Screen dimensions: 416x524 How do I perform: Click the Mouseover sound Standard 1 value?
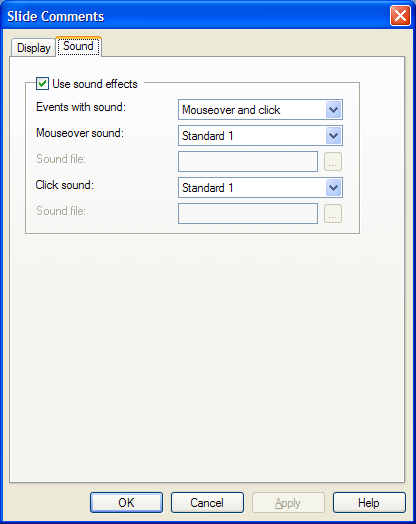point(207,136)
